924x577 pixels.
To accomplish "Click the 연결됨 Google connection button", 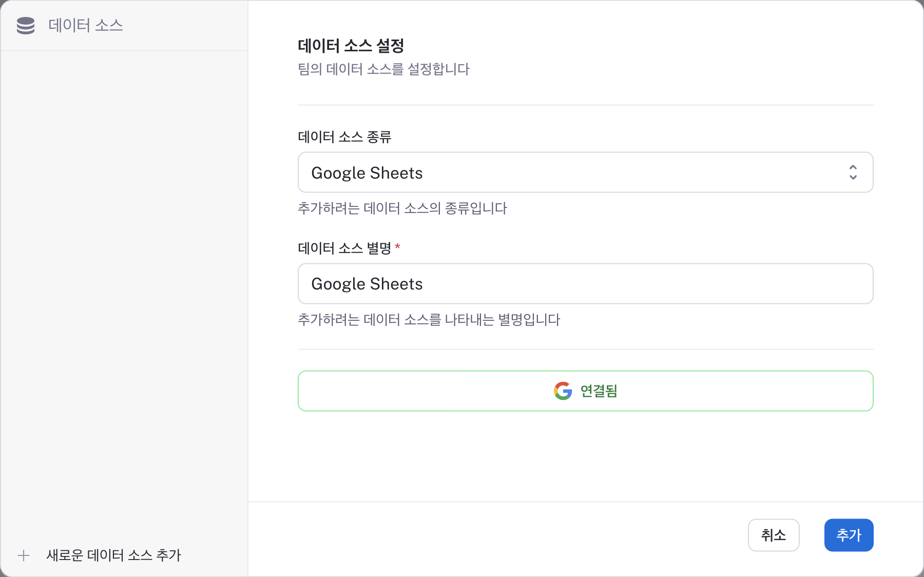I will point(585,391).
